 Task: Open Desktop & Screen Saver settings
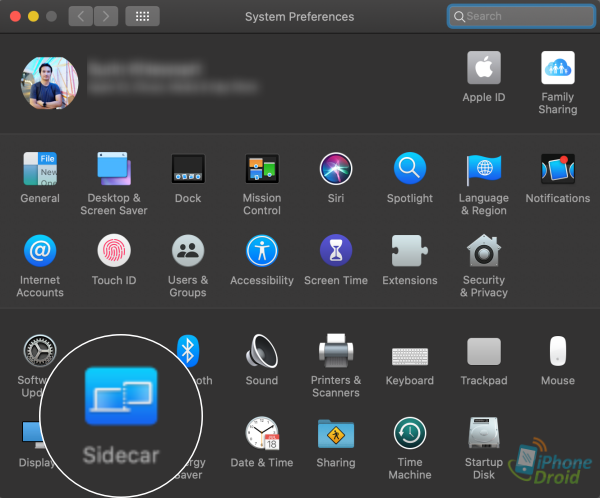coord(114,169)
